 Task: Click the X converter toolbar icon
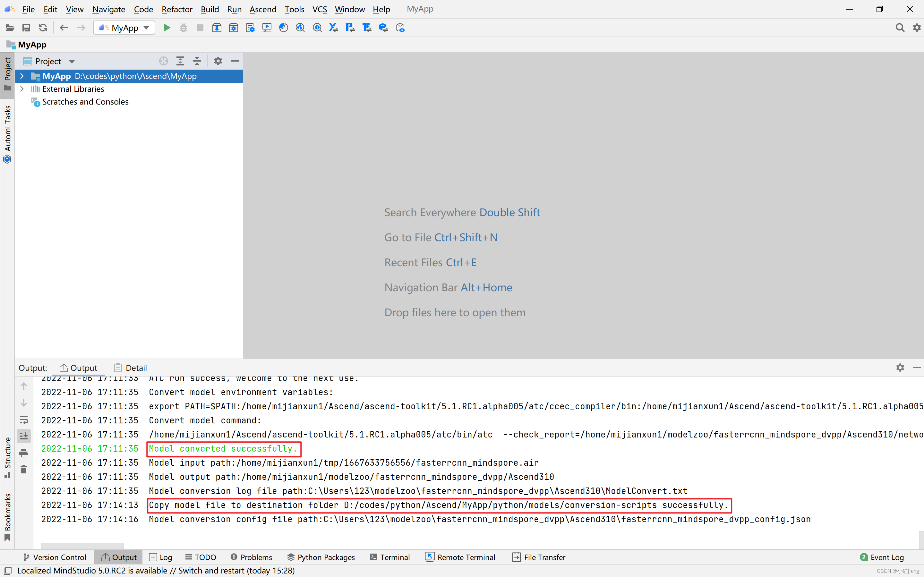[334, 28]
